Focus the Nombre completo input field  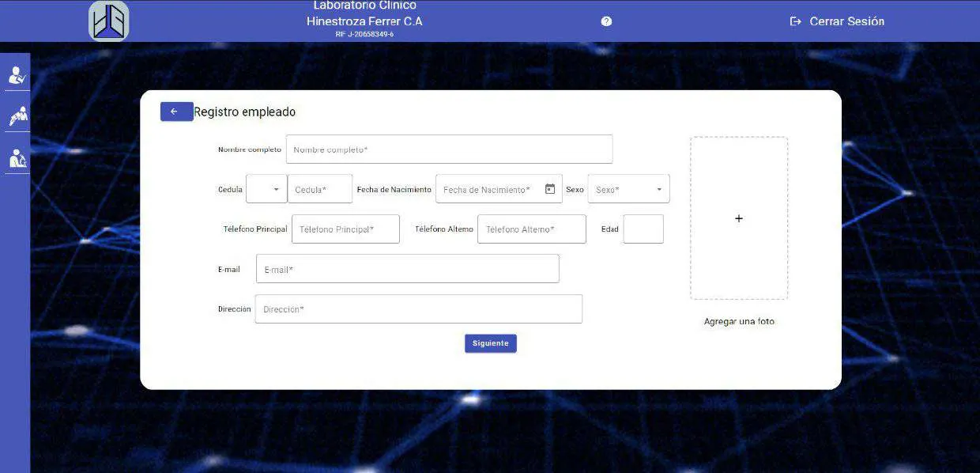449,149
